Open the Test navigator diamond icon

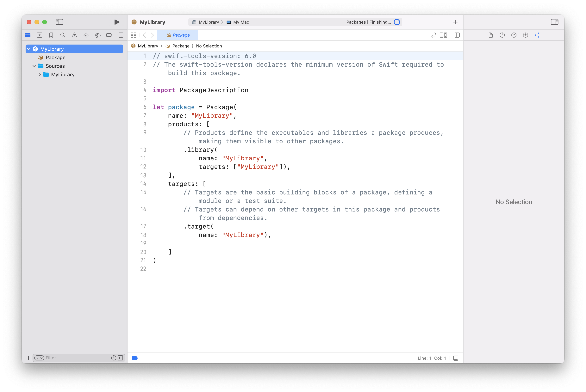pos(86,35)
